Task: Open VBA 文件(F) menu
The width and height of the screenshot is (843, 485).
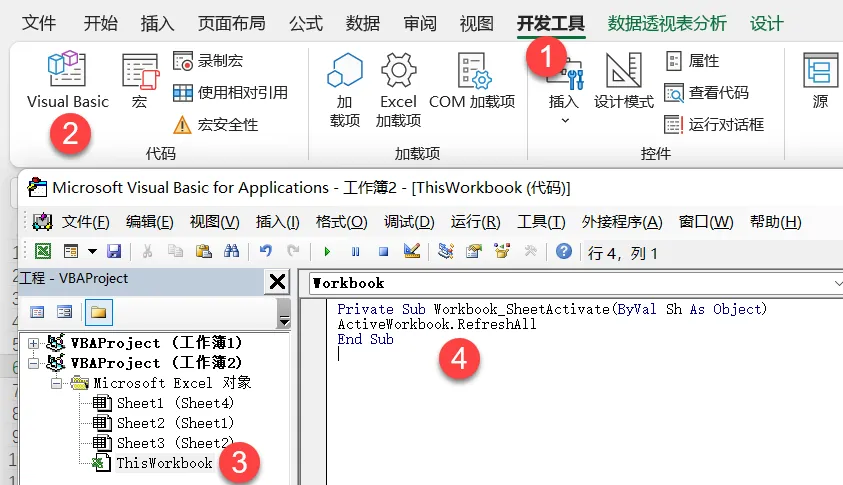Action: point(85,222)
